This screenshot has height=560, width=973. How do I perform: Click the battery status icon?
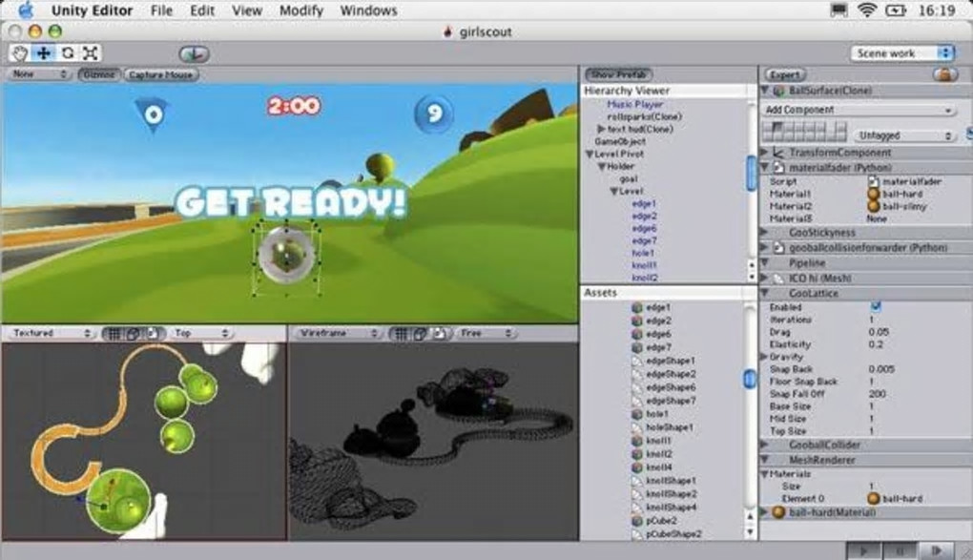(x=896, y=10)
